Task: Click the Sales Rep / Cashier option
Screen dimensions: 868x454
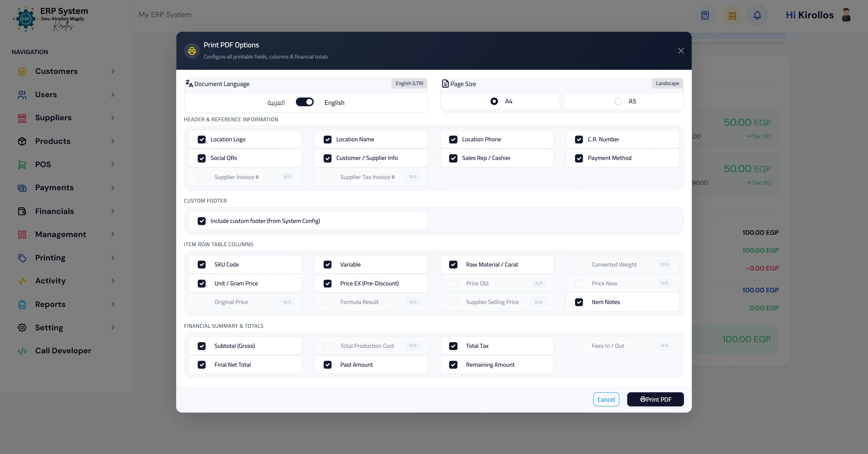Action: [x=497, y=158]
